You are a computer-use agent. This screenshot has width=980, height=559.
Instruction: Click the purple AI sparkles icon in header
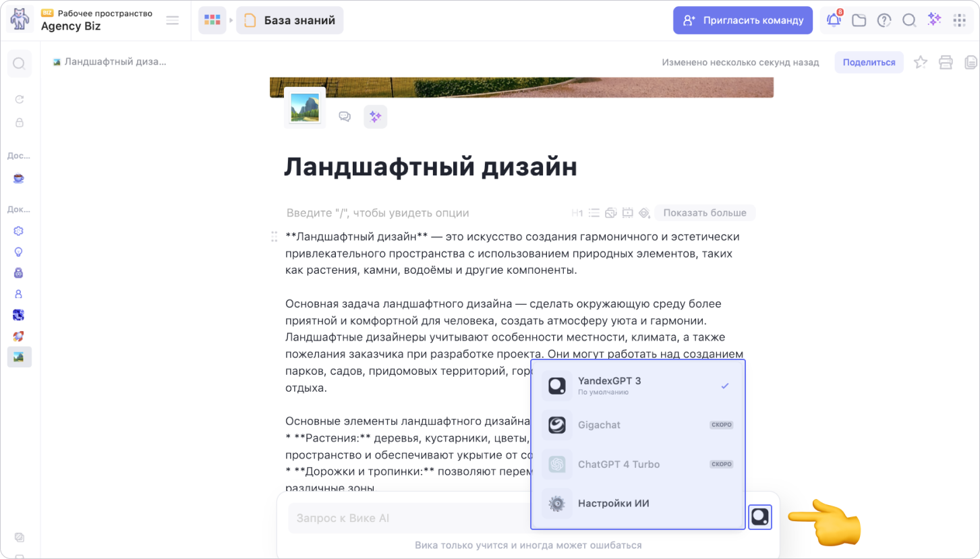click(934, 20)
